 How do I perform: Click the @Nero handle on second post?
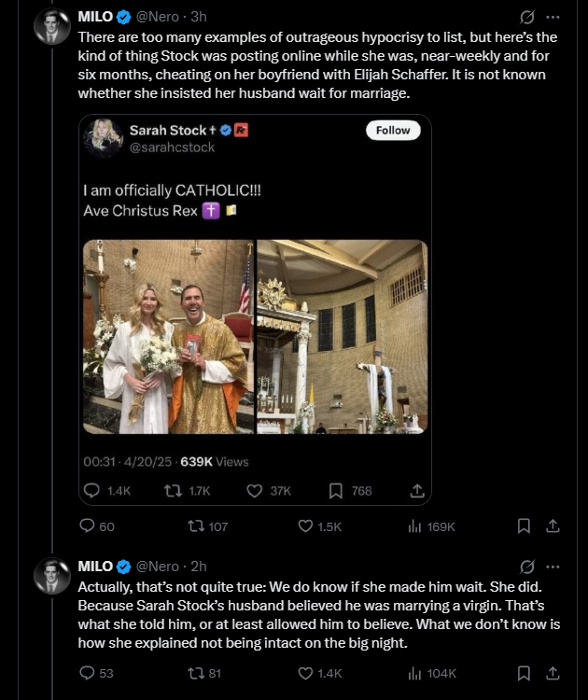pyautogui.click(x=159, y=567)
